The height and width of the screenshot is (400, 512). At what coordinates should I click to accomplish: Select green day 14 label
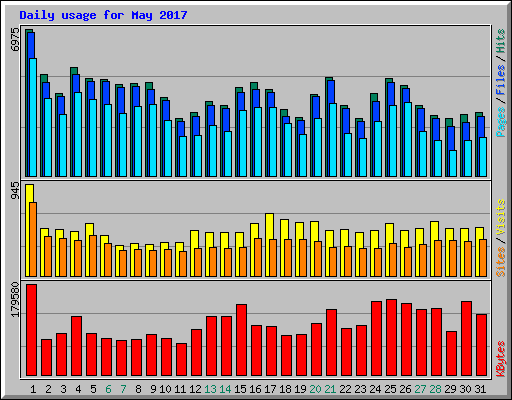[x=225, y=389]
